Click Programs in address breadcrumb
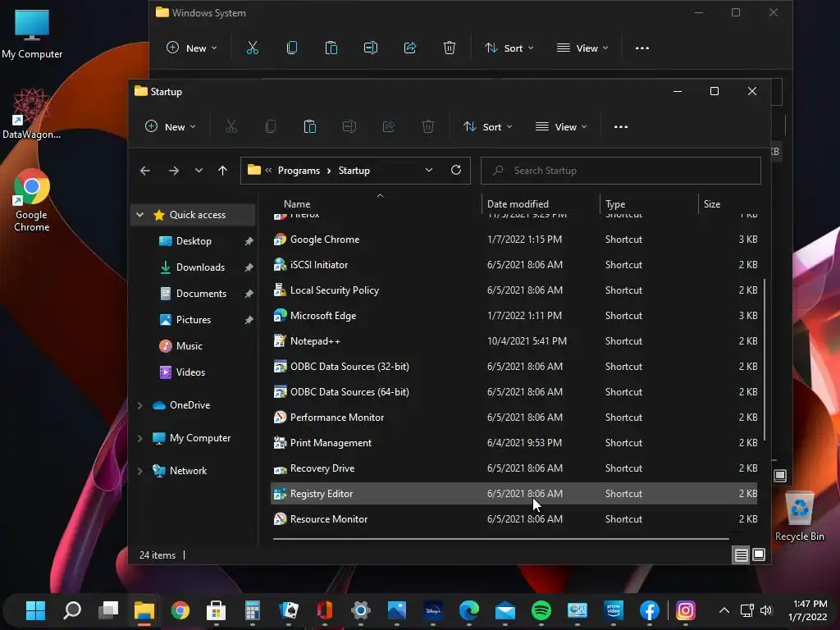 click(299, 171)
